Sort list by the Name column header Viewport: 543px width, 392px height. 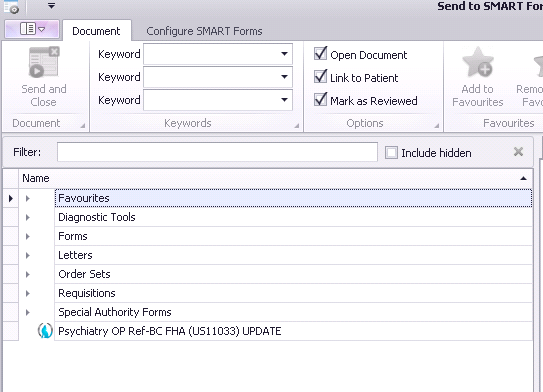[275, 178]
